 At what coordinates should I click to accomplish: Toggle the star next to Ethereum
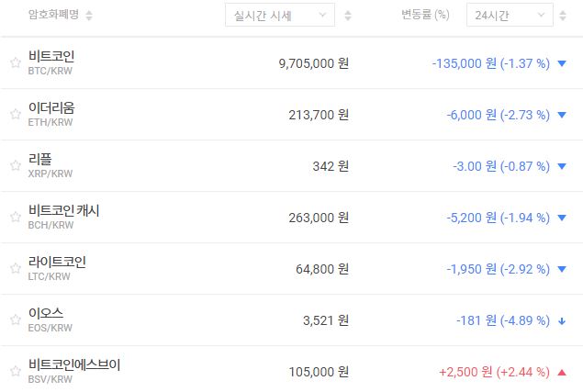coord(15,115)
